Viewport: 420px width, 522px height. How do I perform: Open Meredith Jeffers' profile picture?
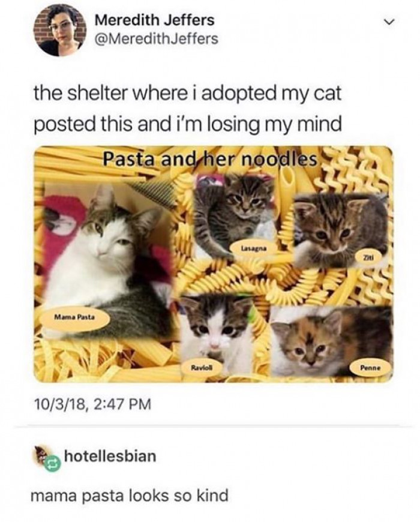[x=59, y=31]
